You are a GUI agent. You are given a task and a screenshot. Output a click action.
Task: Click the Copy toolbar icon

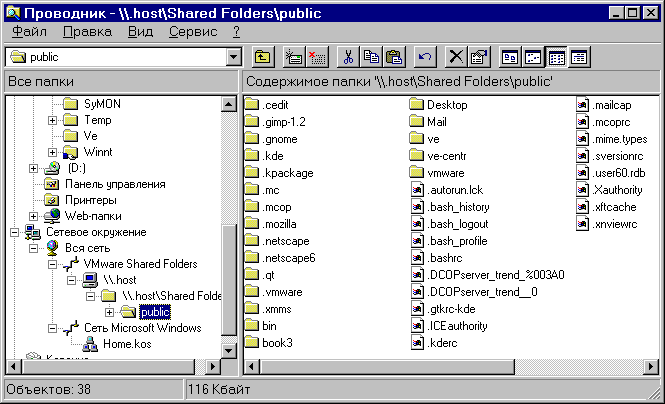371,57
